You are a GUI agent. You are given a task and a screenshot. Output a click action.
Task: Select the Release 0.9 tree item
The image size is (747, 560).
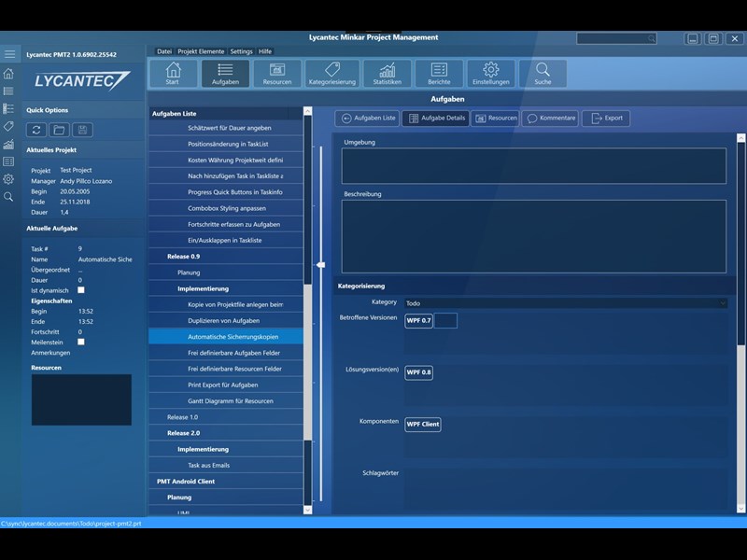point(226,256)
